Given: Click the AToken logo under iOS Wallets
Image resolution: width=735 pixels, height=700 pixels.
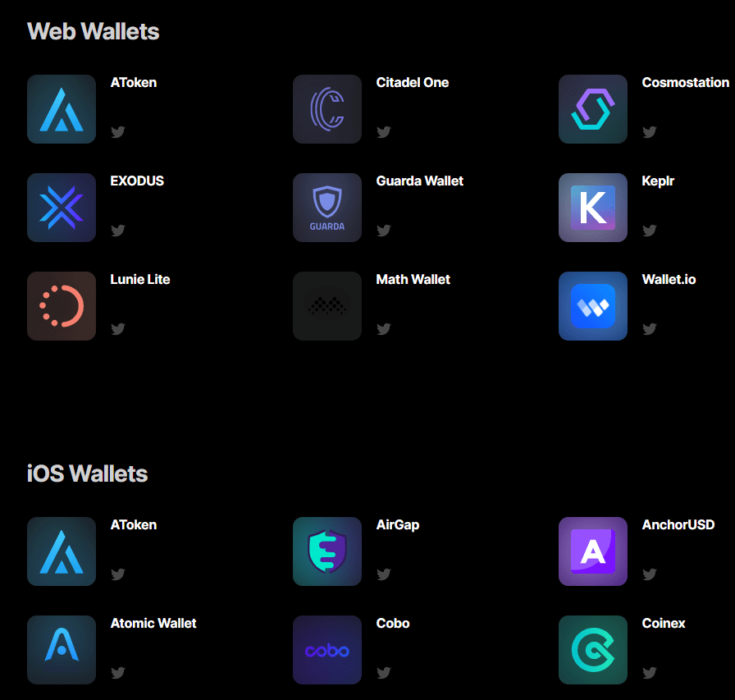Looking at the screenshot, I should [x=62, y=551].
